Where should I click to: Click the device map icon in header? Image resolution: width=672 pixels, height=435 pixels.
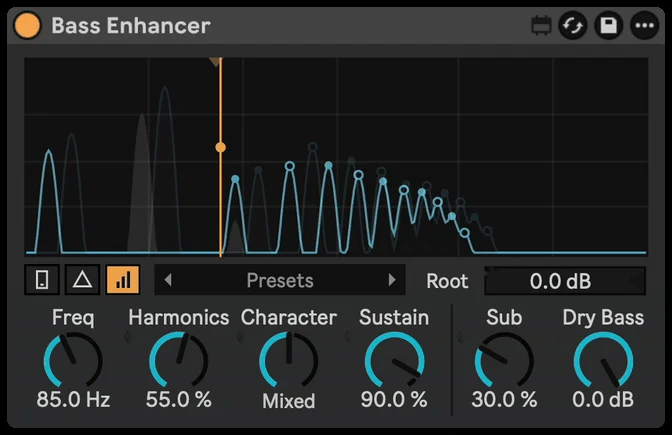[x=541, y=26]
